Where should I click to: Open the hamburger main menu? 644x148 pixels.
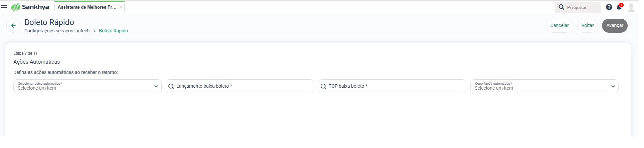point(4,7)
